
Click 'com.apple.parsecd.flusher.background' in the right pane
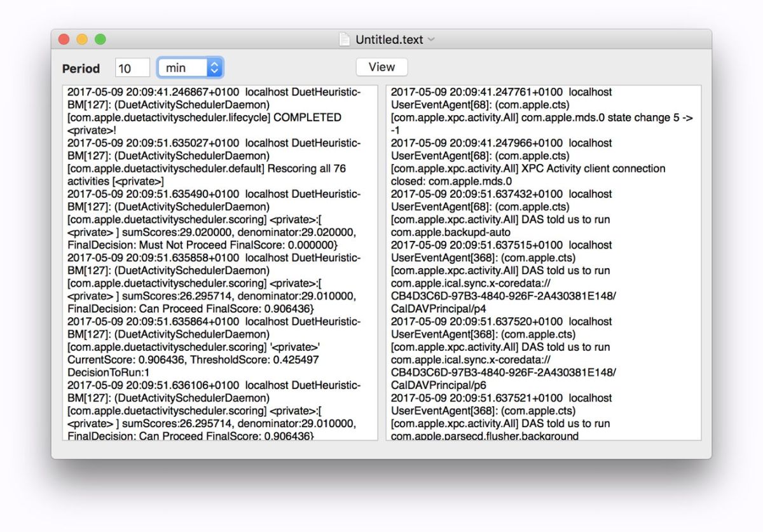[x=485, y=436]
